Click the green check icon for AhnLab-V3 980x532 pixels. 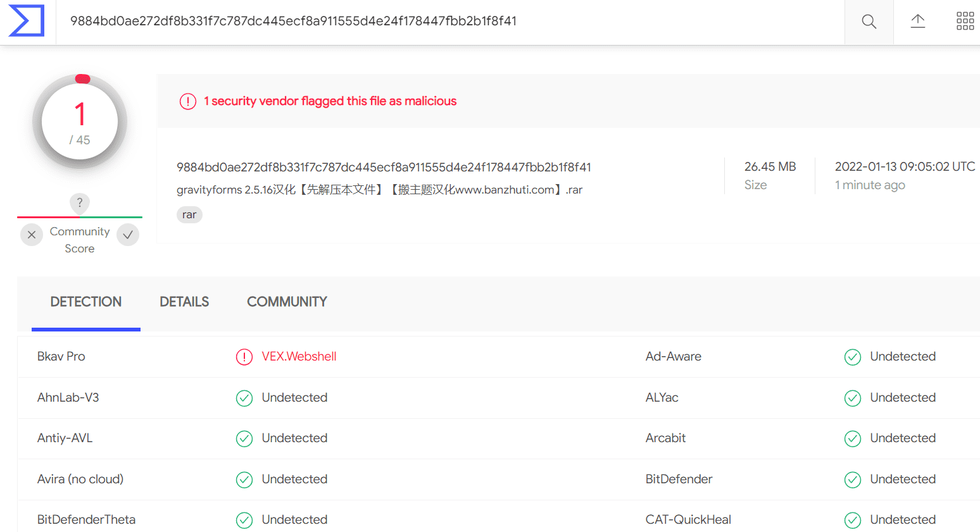[x=244, y=398]
